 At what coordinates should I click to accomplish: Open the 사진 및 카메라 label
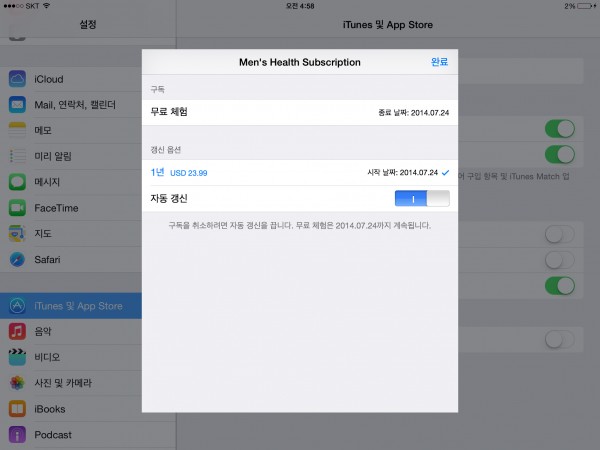63,383
